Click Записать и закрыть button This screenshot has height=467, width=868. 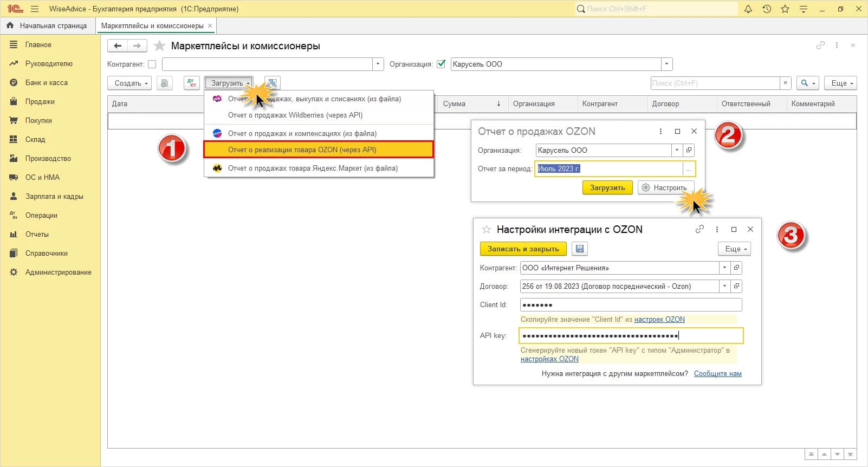[523, 249]
